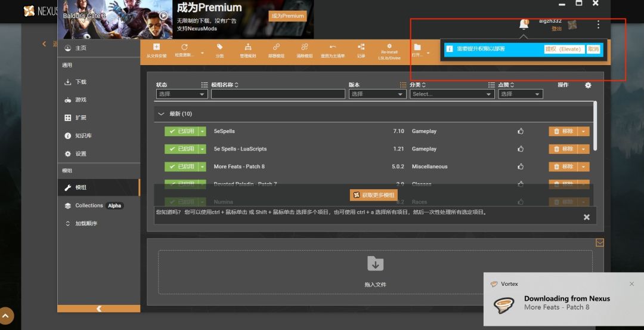
Task: Click the 重置为主清单 undo icon
Action: [333, 47]
